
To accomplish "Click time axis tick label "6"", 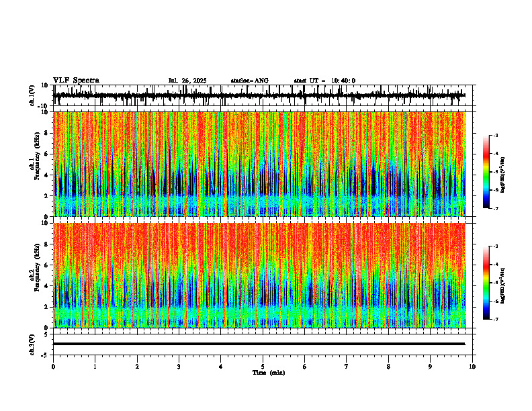I will tap(305, 367).
